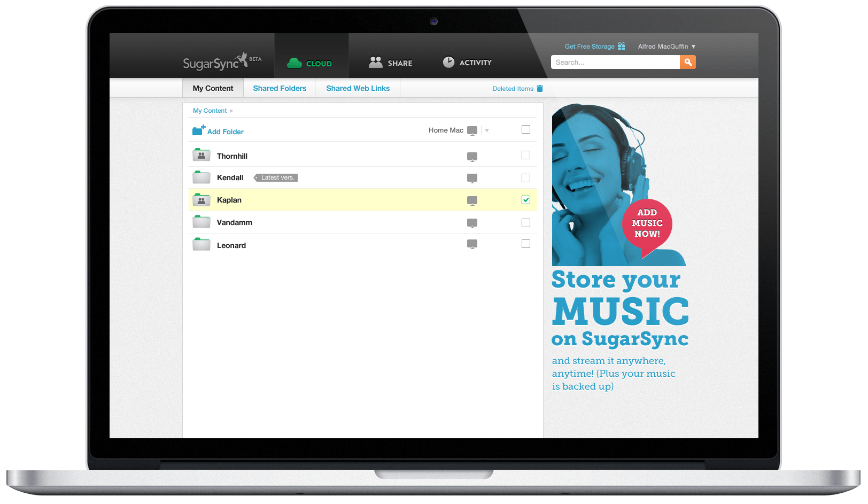
Task: Check the Vandamm folder checkbox
Action: 526,223
